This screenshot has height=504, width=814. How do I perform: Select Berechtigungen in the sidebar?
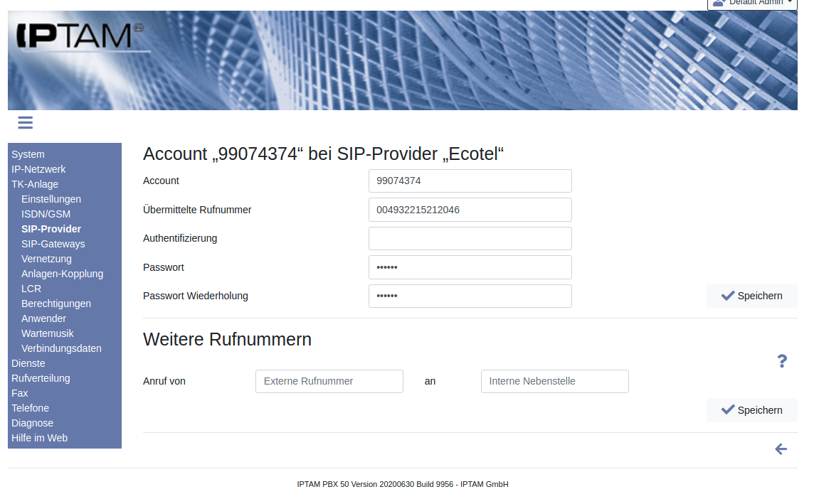56,304
